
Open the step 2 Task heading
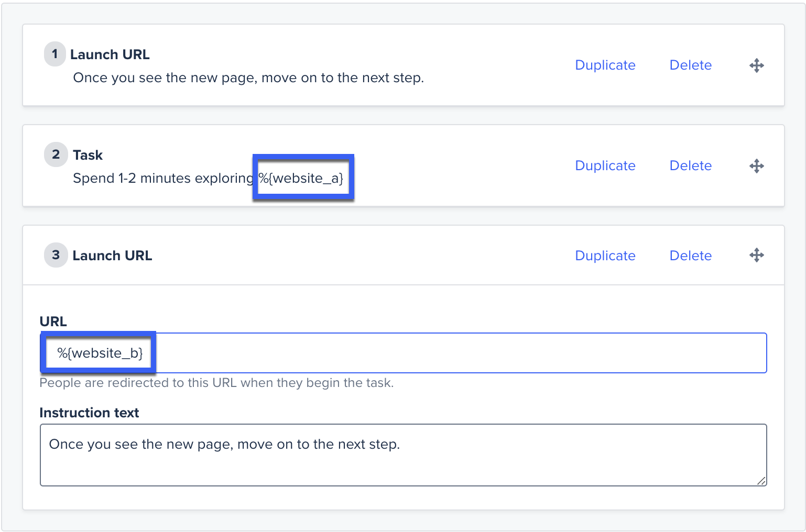[x=88, y=155]
